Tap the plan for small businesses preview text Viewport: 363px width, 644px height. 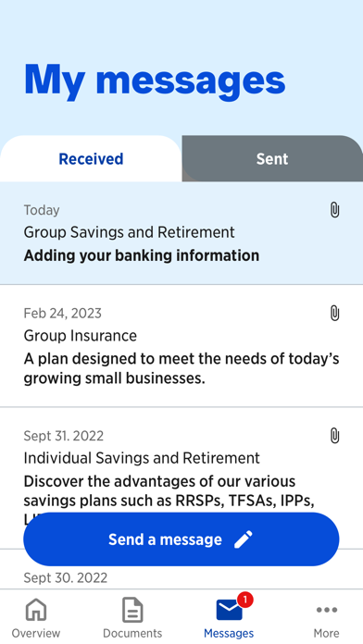181,368
